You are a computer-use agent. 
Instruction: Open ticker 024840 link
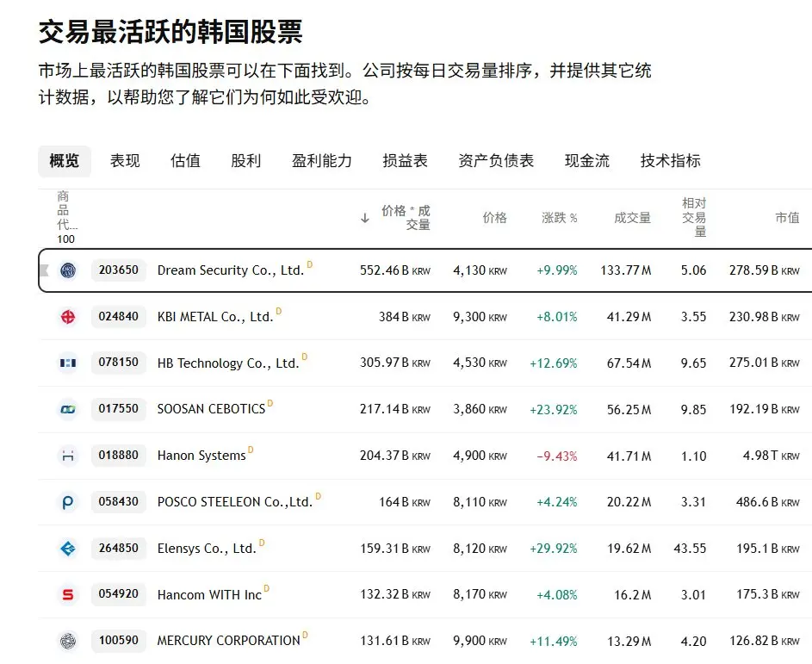tap(119, 316)
